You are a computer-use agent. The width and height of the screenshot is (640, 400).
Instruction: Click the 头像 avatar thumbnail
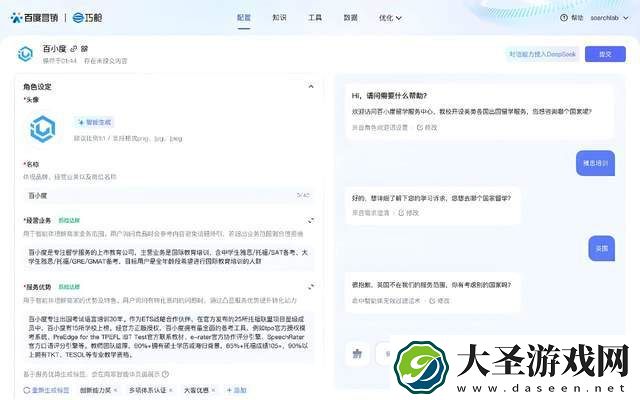(x=42, y=129)
